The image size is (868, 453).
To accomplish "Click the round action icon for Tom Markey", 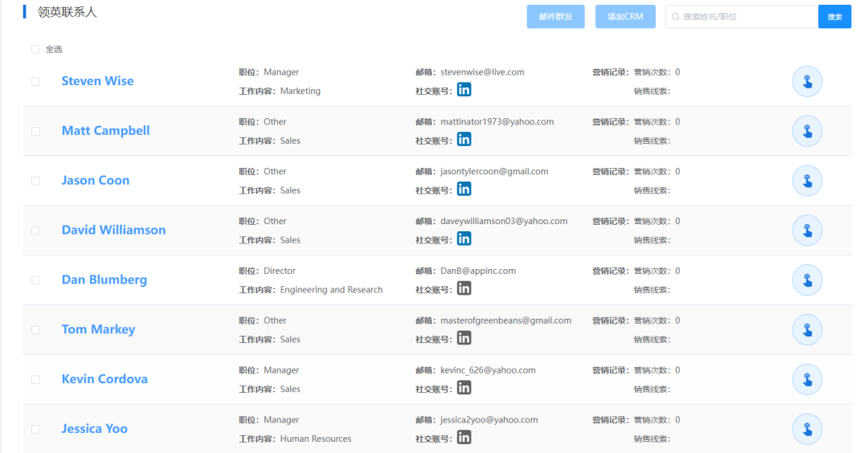I will click(807, 330).
